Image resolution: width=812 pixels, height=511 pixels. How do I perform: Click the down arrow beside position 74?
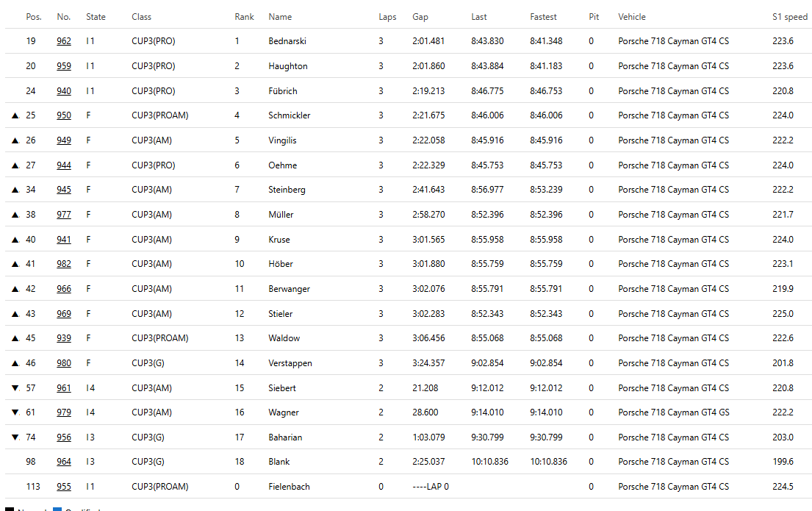(15, 437)
